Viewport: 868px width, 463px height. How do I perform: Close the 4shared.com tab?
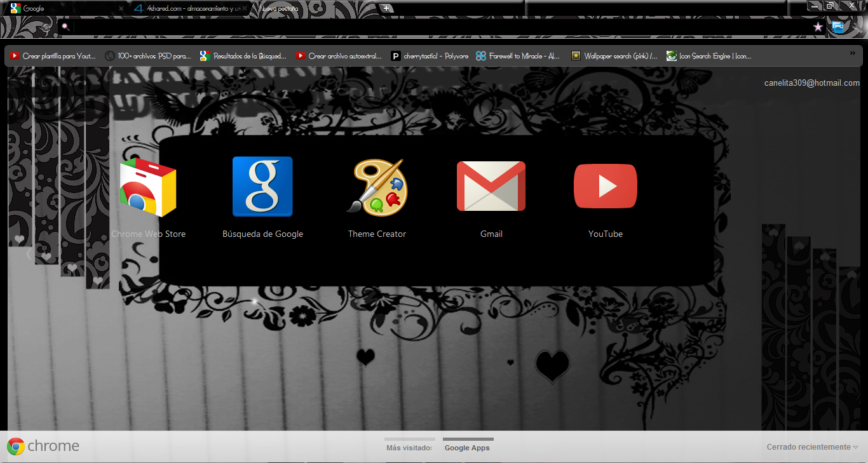pos(245,8)
